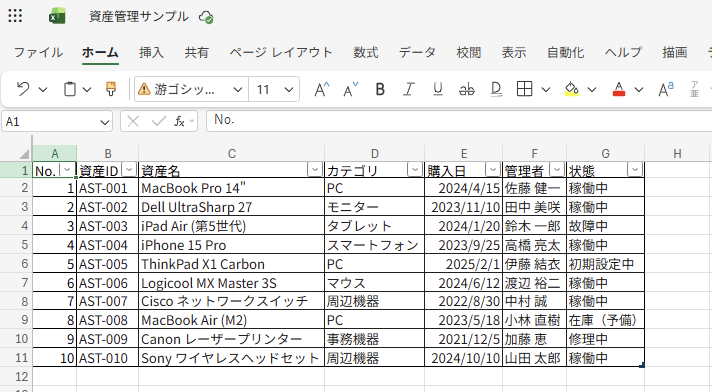Open the fill color palette dropdown
This screenshot has width=712, height=392.
tap(592, 89)
